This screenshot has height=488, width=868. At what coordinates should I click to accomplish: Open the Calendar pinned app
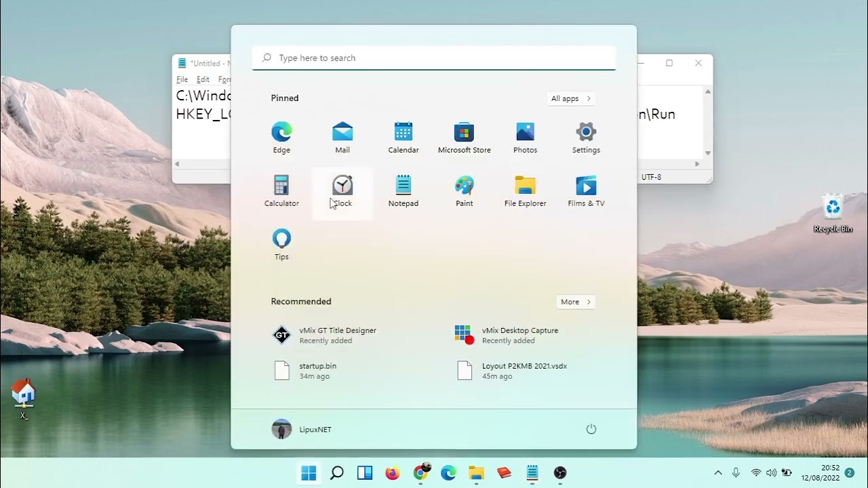[x=403, y=138]
